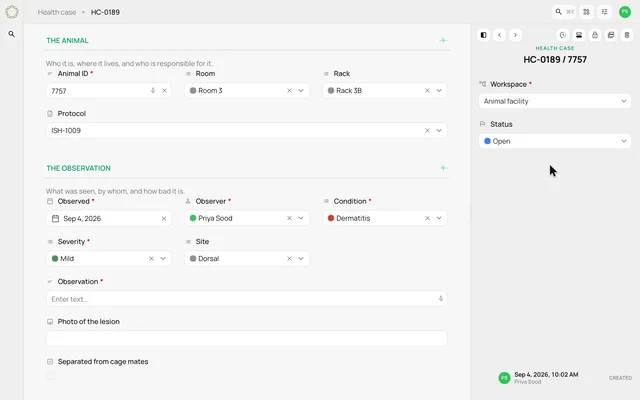640x400 pixels.
Task: Clear the Observed date Sep 4, 2026
Action: (x=164, y=218)
